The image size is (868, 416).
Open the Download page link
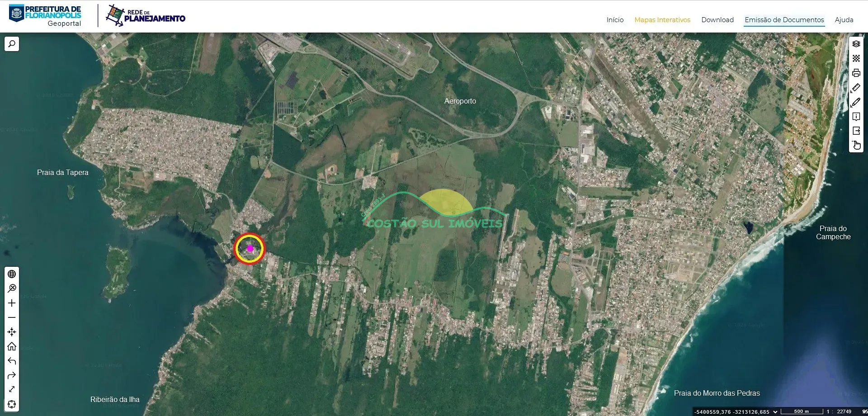(717, 20)
